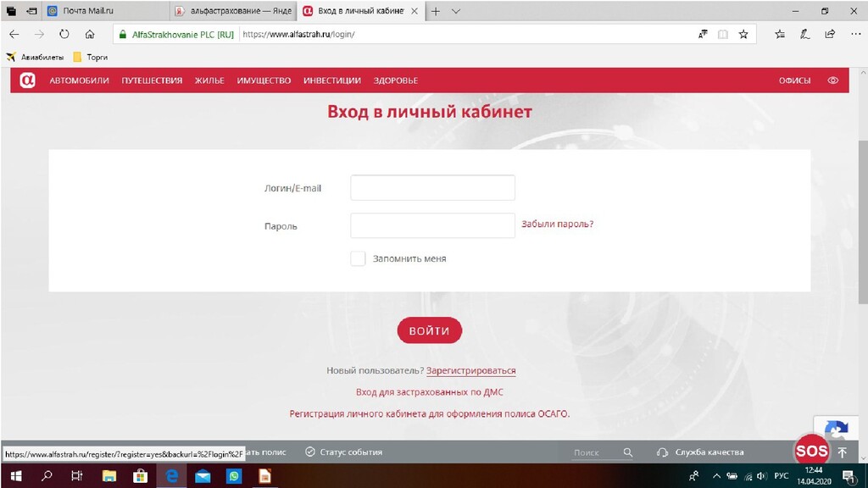The image size is (868, 488).
Task: Open Вход для застрахованных по ДМС
Action: 430,392
